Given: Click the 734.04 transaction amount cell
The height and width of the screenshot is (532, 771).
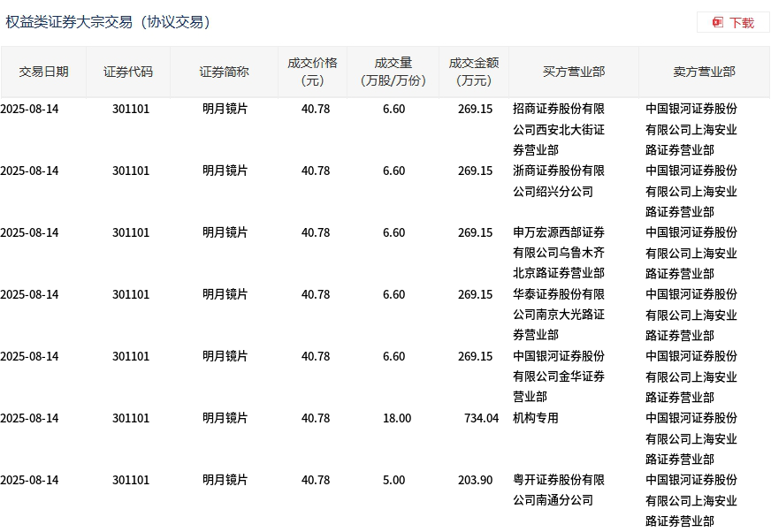Looking at the screenshot, I should pyautogui.click(x=481, y=418).
